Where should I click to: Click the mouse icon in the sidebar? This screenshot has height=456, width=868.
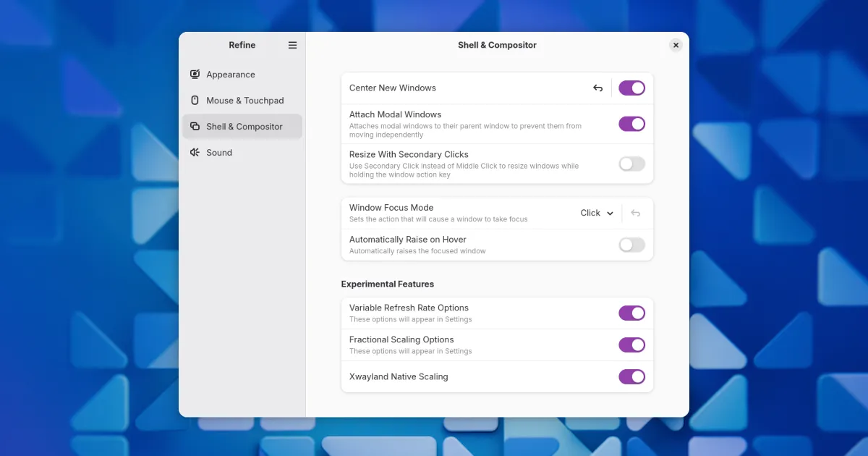(195, 101)
